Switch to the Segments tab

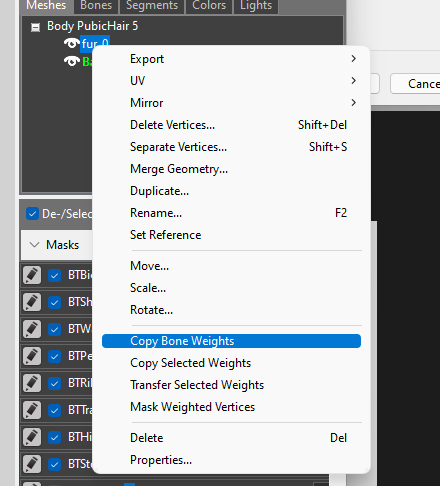coord(152,5)
